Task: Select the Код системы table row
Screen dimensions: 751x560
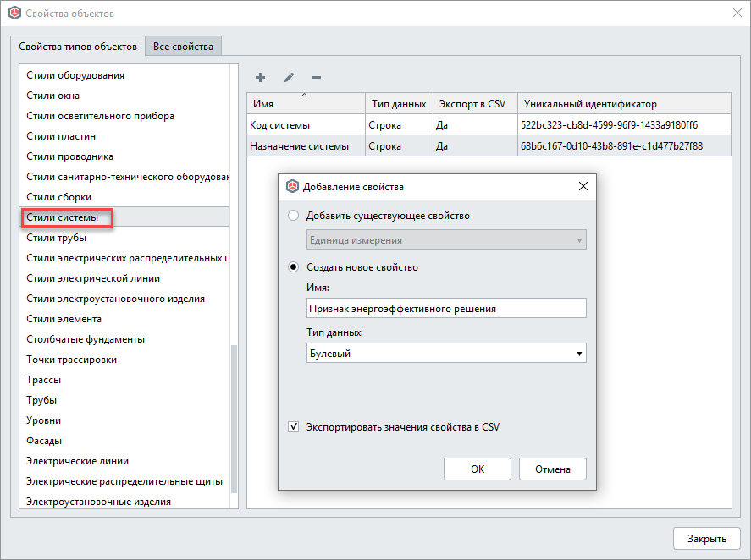Action: [489, 125]
